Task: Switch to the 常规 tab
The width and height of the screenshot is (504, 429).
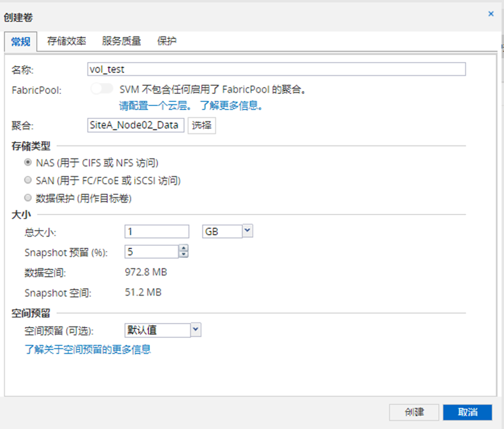Action: click(20, 41)
